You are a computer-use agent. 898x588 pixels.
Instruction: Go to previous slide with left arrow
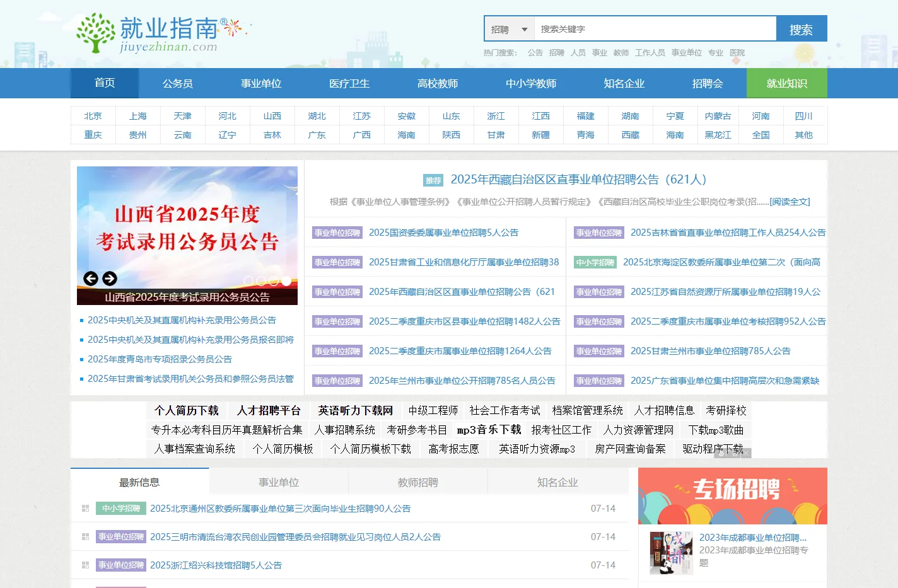[x=91, y=279]
